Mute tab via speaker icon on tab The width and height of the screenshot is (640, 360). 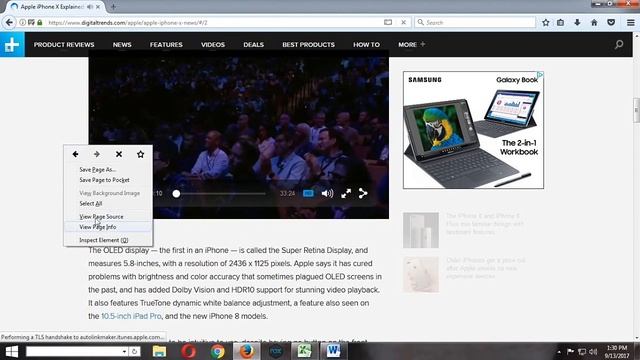click(x=90, y=7)
